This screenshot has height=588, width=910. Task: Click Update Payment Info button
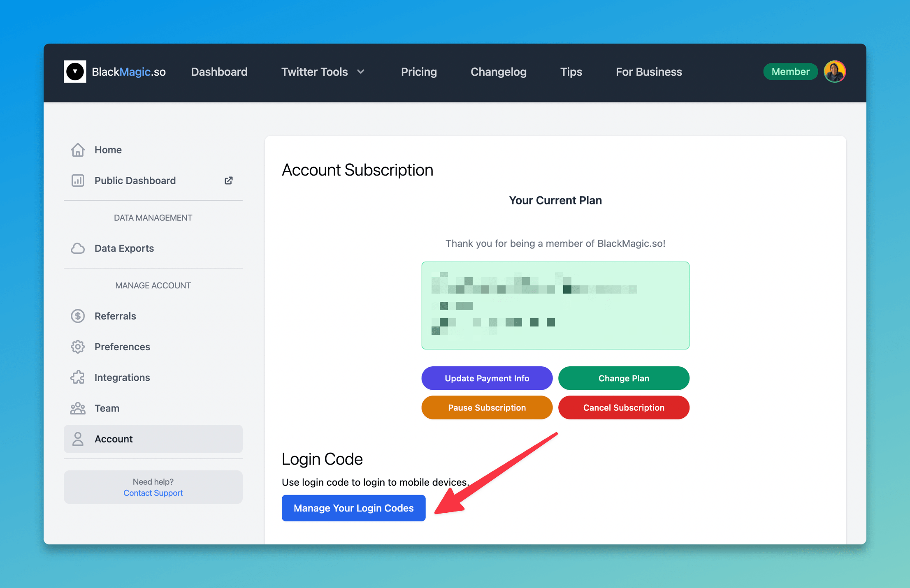(487, 378)
